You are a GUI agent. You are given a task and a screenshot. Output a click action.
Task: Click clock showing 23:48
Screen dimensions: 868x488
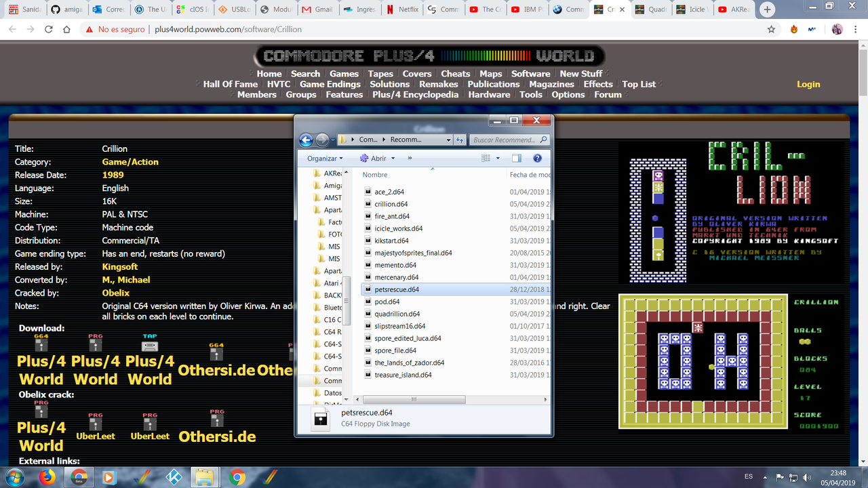(838, 473)
